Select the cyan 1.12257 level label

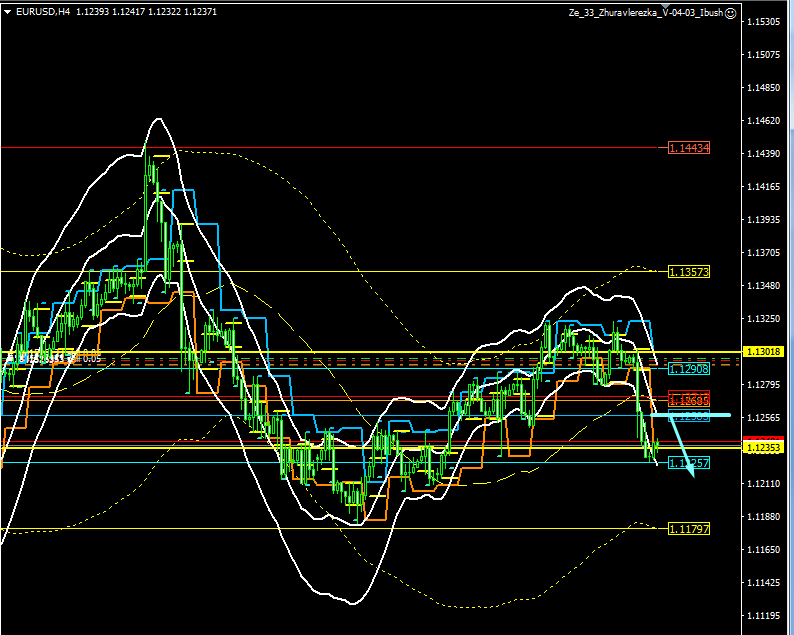tap(689, 462)
